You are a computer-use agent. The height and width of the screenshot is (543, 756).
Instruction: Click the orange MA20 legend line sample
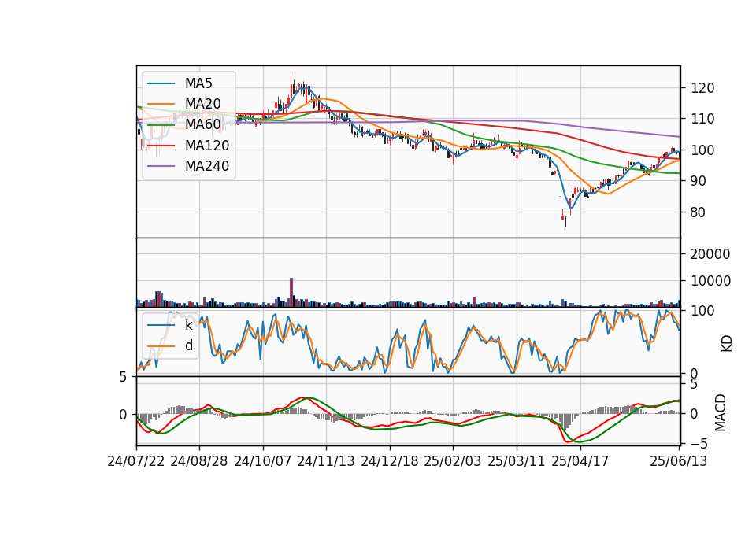click(x=161, y=104)
